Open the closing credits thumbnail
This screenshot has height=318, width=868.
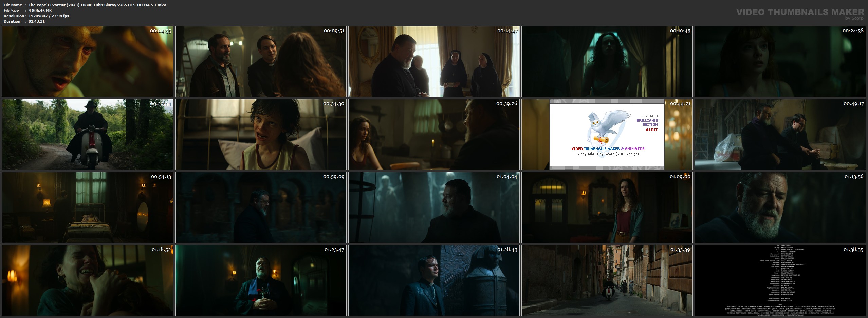pos(780,280)
